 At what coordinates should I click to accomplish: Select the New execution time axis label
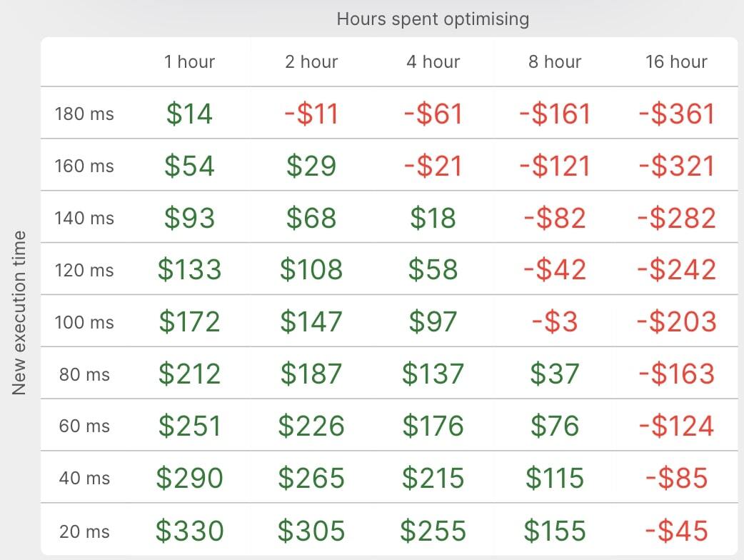19,314
